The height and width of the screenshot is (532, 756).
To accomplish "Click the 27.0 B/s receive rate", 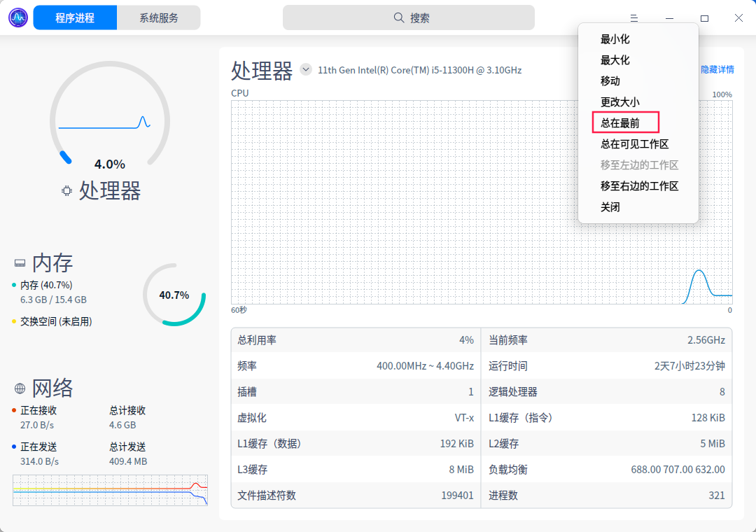I will [x=37, y=425].
